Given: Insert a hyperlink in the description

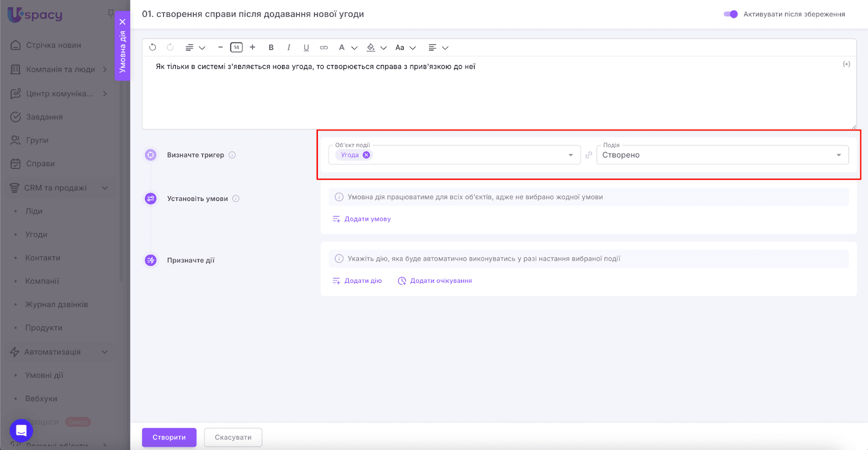Looking at the screenshot, I should point(324,47).
